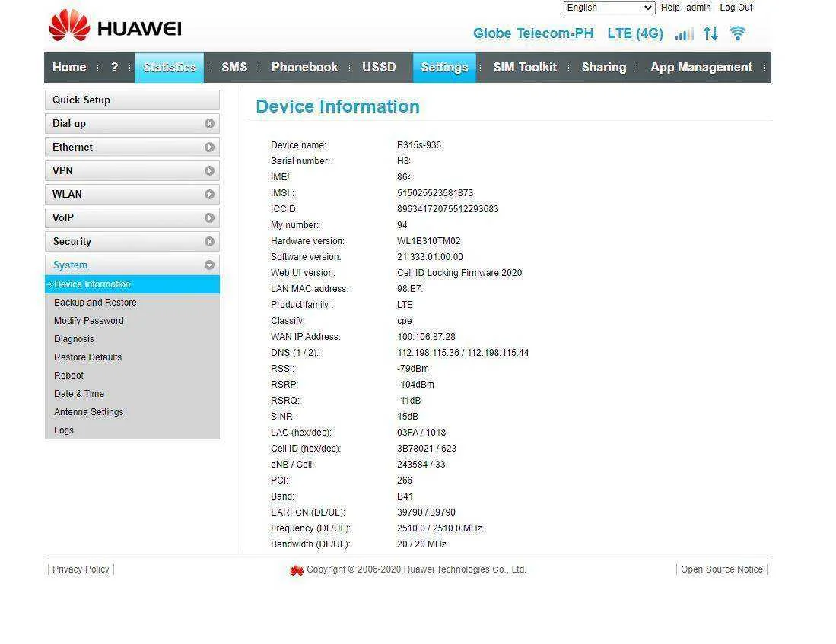Open the Security menu
This screenshot has width=836, height=644.
[132, 242]
